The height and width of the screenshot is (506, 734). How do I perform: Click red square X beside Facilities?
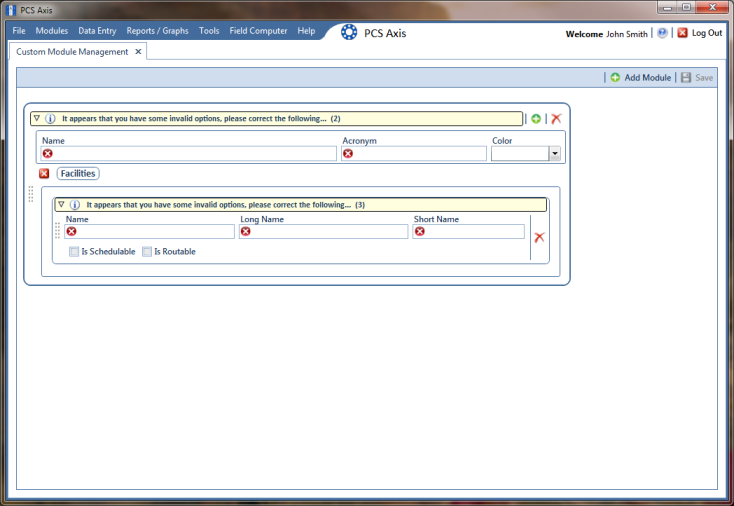44,174
